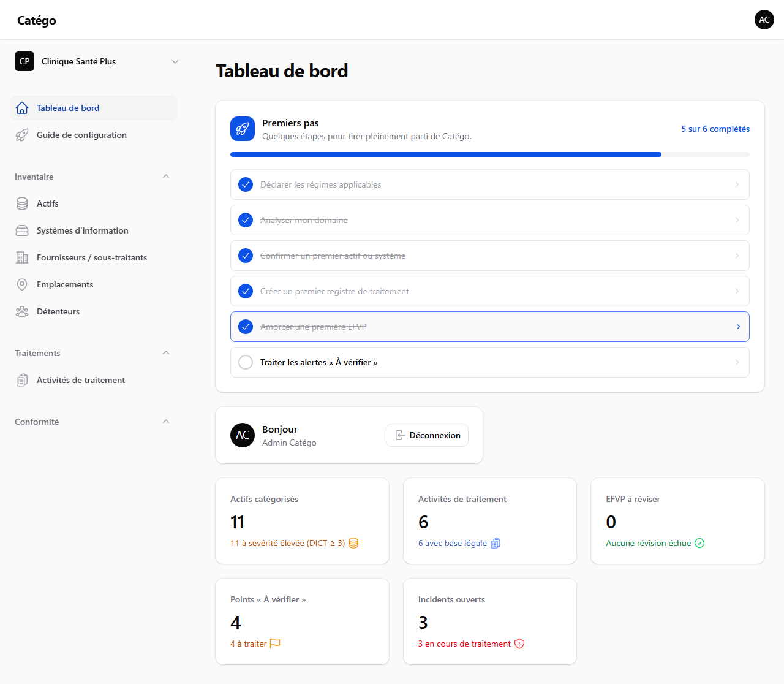
Task: Open the EFVP à réviser card
Action: tap(677, 521)
